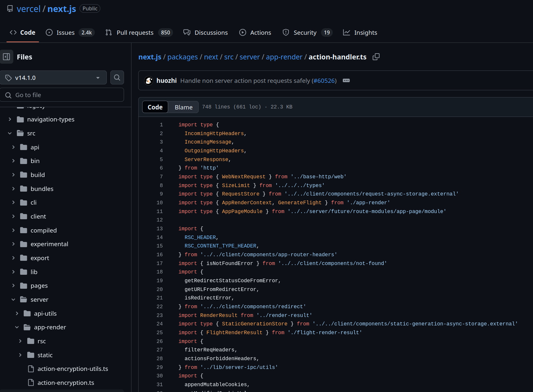The height and width of the screenshot is (392, 533).
Task: Click the compiled folder icon
Action: [x=24, y=230]
